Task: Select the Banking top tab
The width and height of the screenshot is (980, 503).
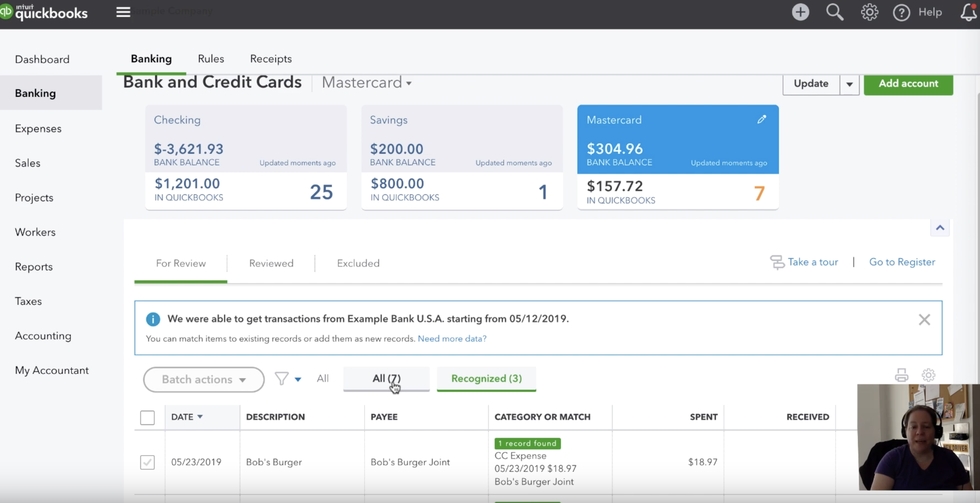Action: [151, 59]
